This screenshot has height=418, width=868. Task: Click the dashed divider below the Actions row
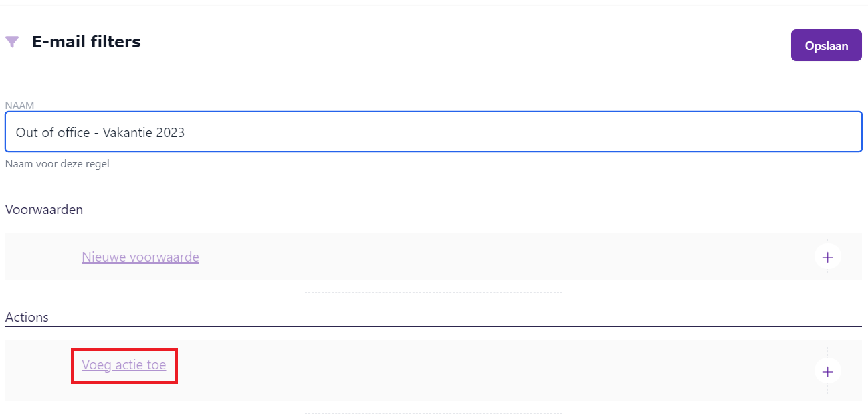click(x=433, y=413)
